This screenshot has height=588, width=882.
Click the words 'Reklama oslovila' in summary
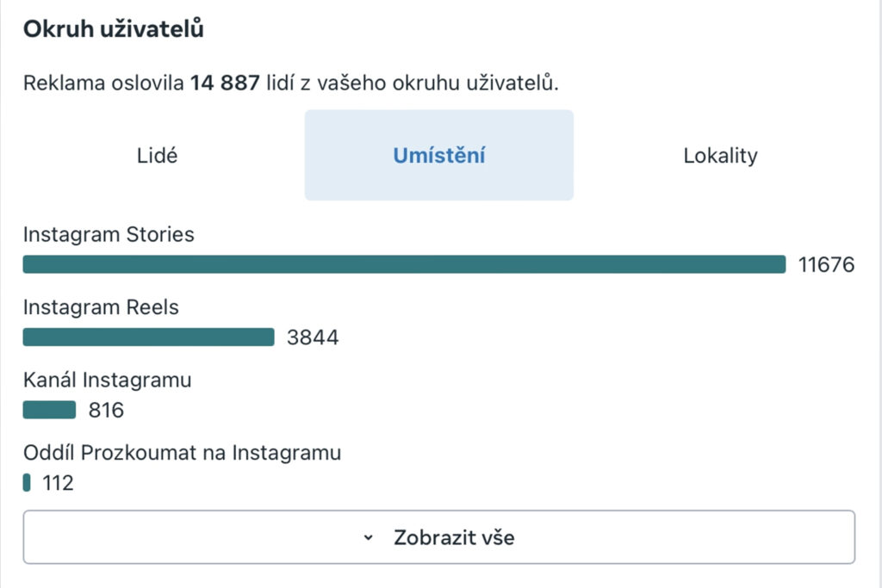[103, 84]
